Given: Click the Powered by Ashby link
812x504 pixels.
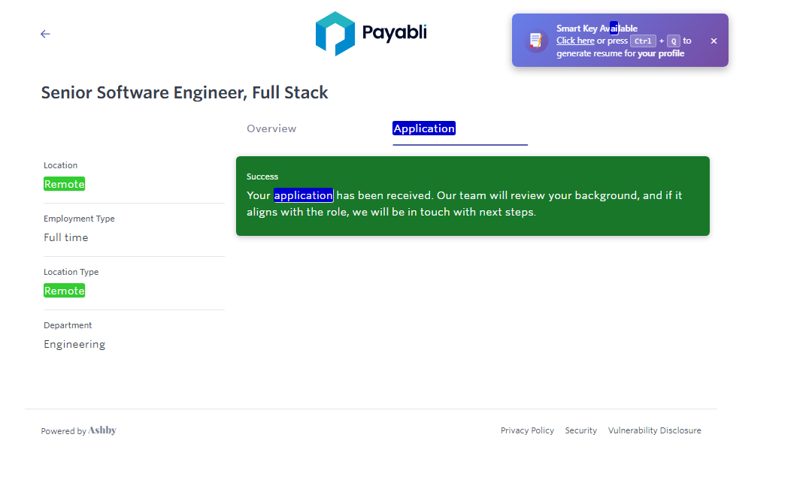Looking at the screenshot, I should pyautogui.click(x=79, y=430).
